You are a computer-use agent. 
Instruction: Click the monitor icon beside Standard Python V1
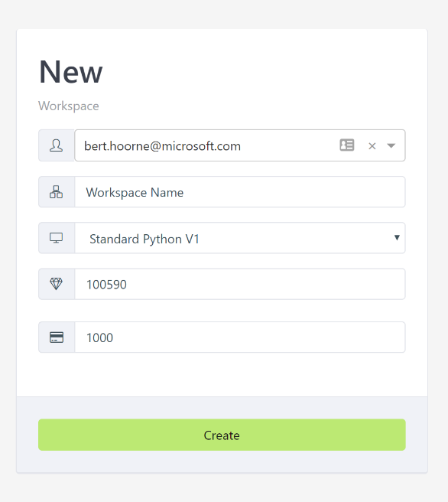(x=56, y=238)
